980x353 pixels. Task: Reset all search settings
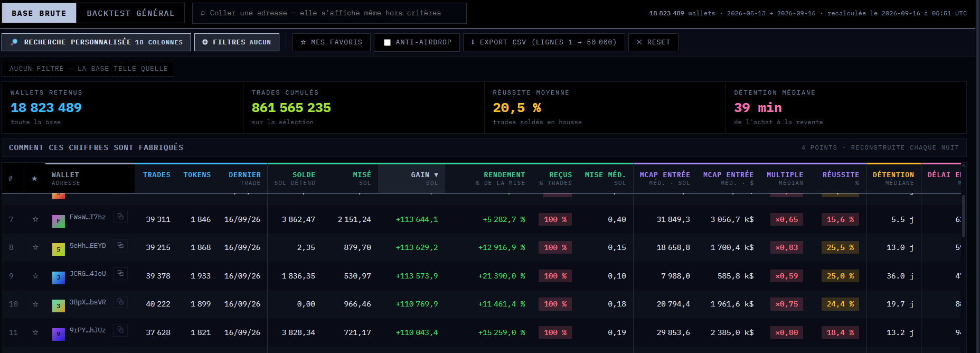coord(653,42)
